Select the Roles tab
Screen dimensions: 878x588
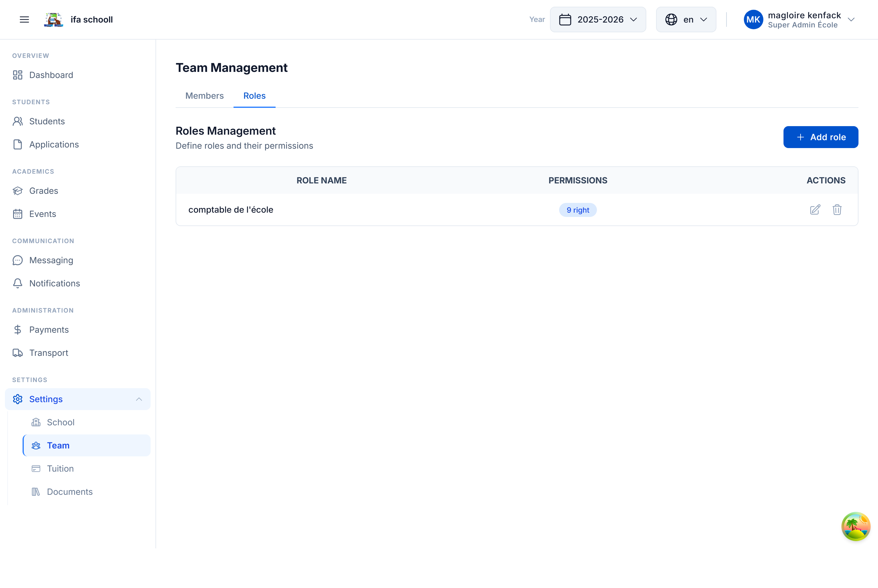pyautogui.click(x=254, y=96)
